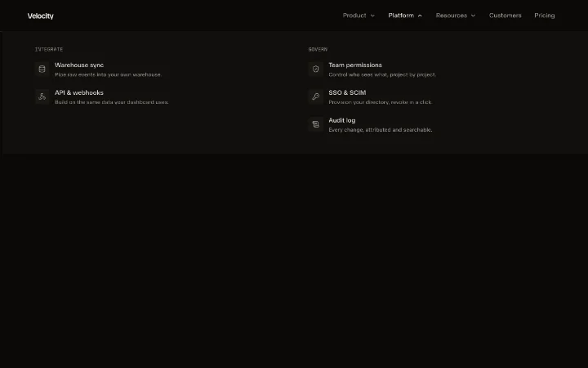Image resolution: width=588 pixels, height=368 pixels.
Task: Click the Warehouse sync database icon
Action: click(42, 69)
